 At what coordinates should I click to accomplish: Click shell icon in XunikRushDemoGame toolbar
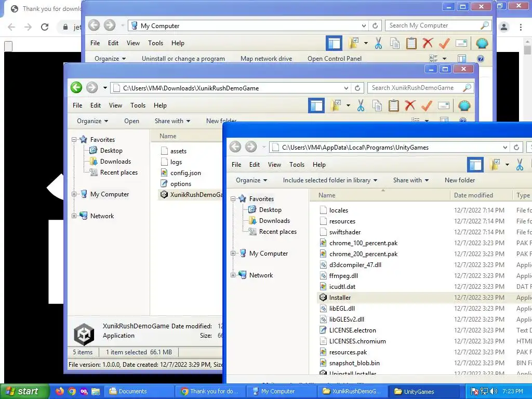pyautogui.click(x=464, y=105)
